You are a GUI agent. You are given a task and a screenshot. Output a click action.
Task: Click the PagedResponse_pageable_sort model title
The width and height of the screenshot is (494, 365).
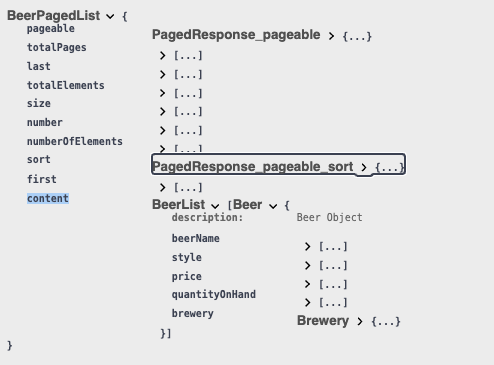[x=253, y=166]
